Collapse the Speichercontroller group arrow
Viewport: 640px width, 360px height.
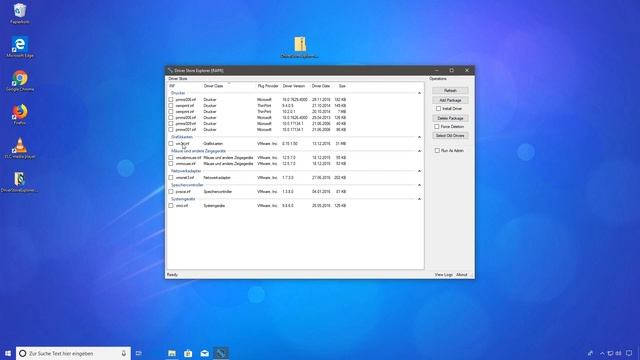(419, 185)
